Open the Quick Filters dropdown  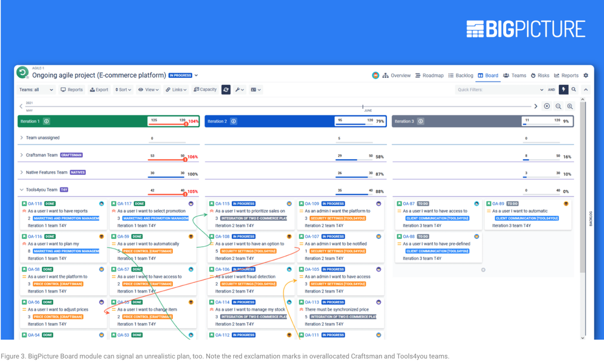(x=501, y=89)
